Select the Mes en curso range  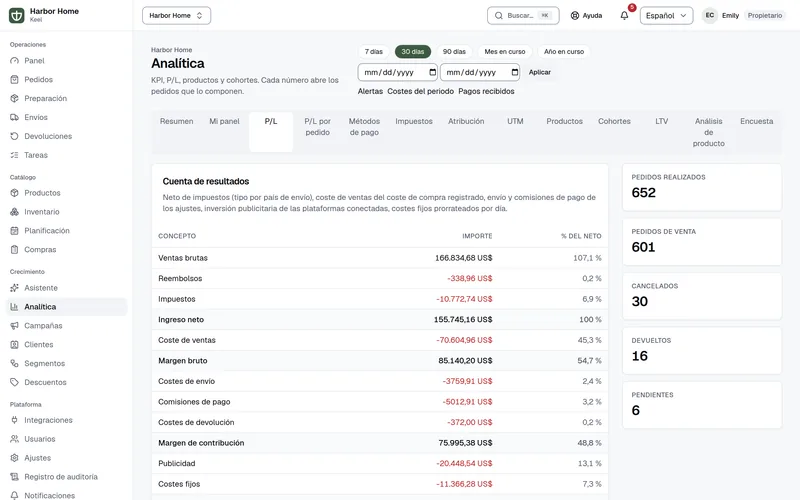pos(505,52)
